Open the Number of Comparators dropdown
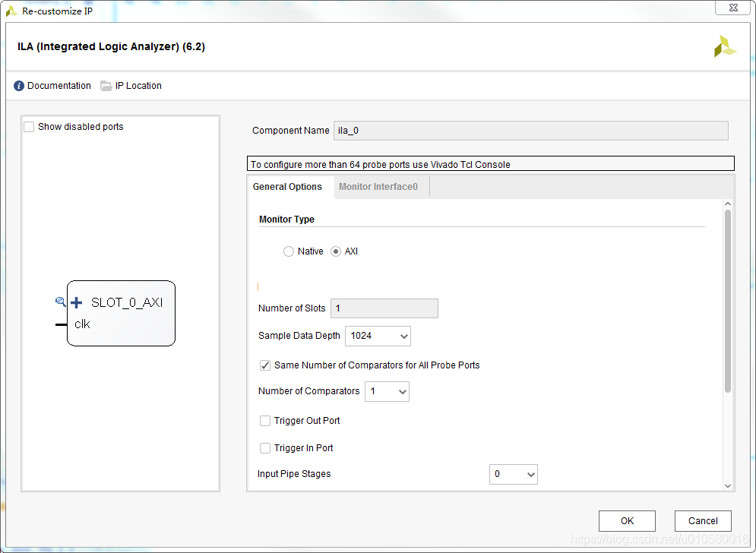Viewport: 756px width, 553px height. click(x=387, y=391)
